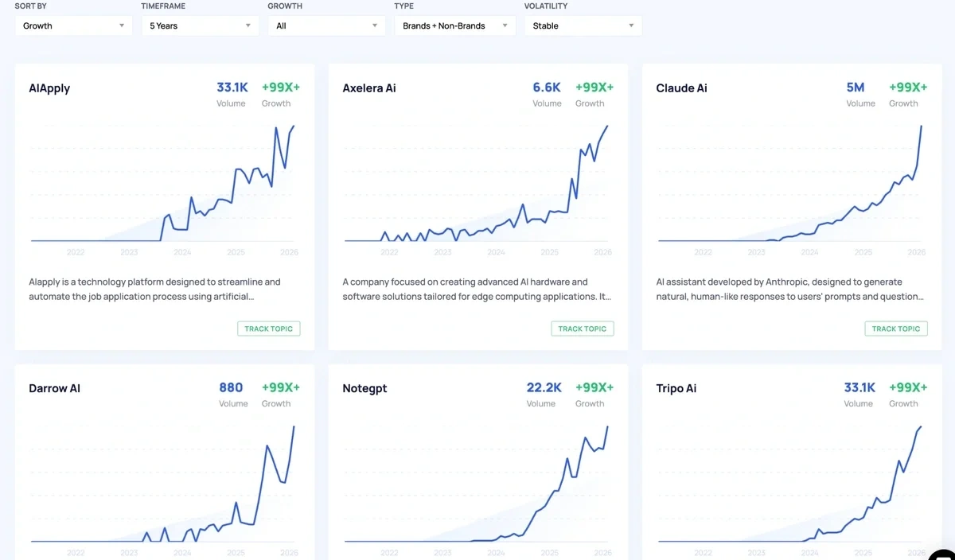The width and height of the screenshot is (955, 560).
Task: Change the Volatility filter from Stable
Action: pyautogui.click(x=583, y=25)
